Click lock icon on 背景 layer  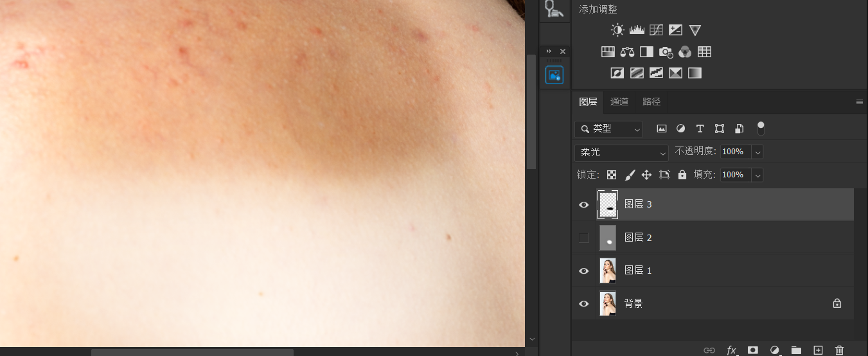coord(837,303)
